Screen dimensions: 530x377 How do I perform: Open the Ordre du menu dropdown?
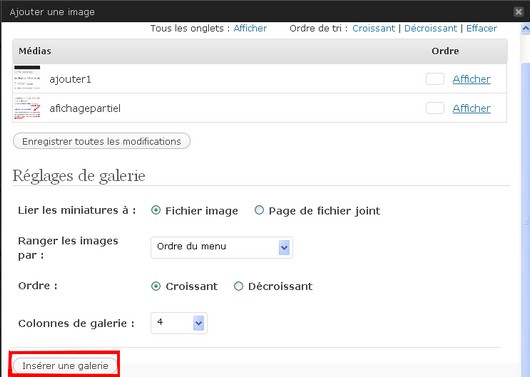click(221, 247)
